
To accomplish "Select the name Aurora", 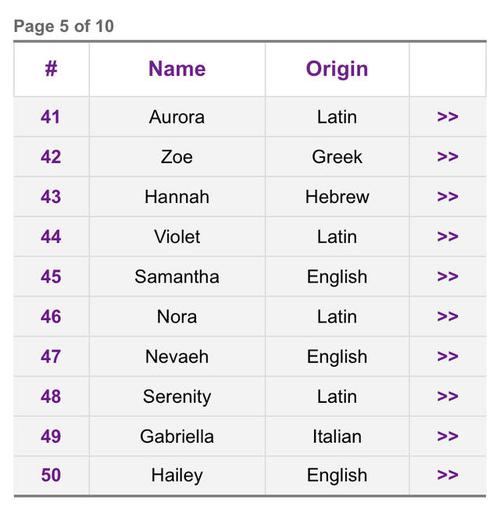I will [x=177, y=117].
